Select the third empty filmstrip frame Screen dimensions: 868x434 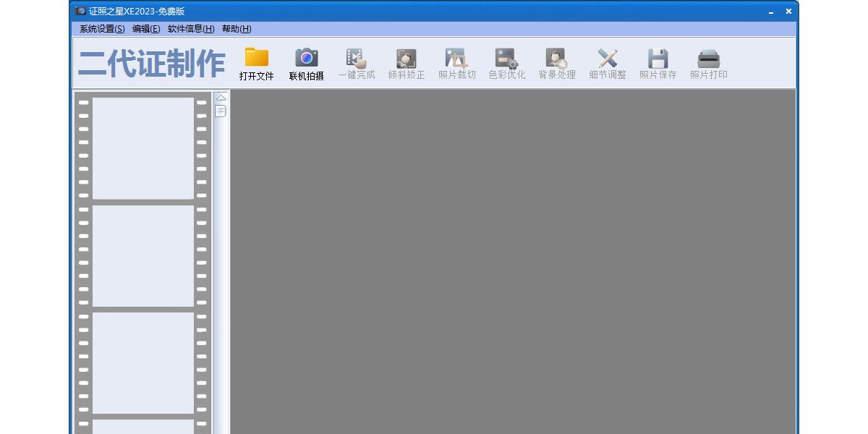143,363
